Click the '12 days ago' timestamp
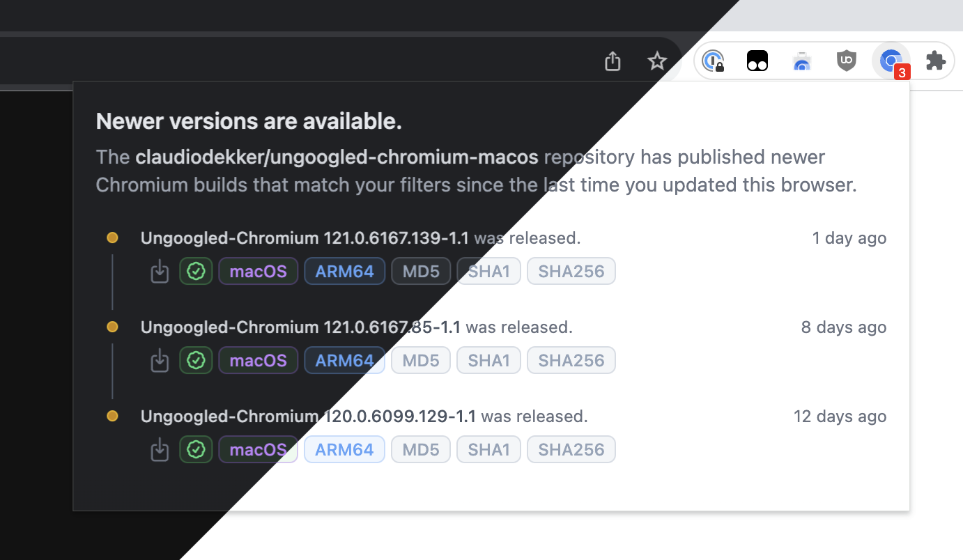Screen dimensions: 963x560 [x=840, y=417]
